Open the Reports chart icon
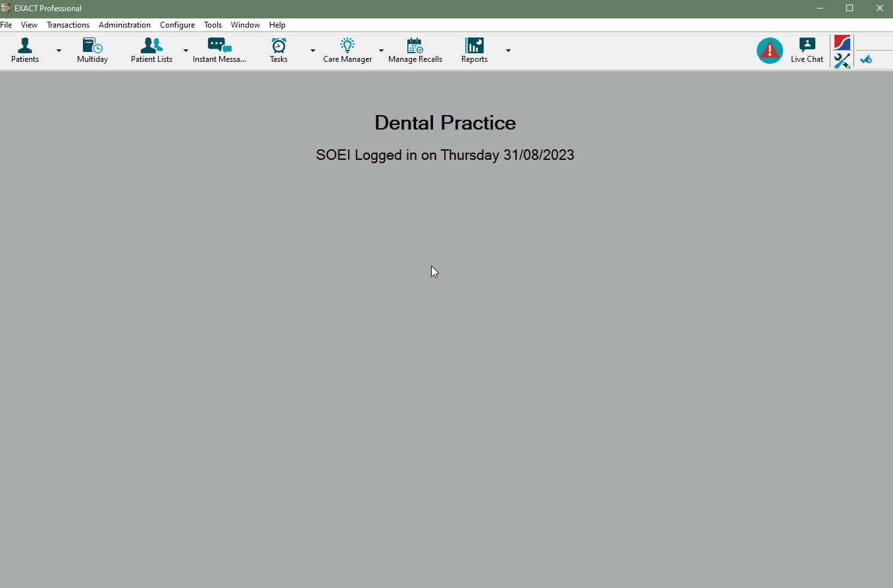The image size is (893, 588). (474, 51)
